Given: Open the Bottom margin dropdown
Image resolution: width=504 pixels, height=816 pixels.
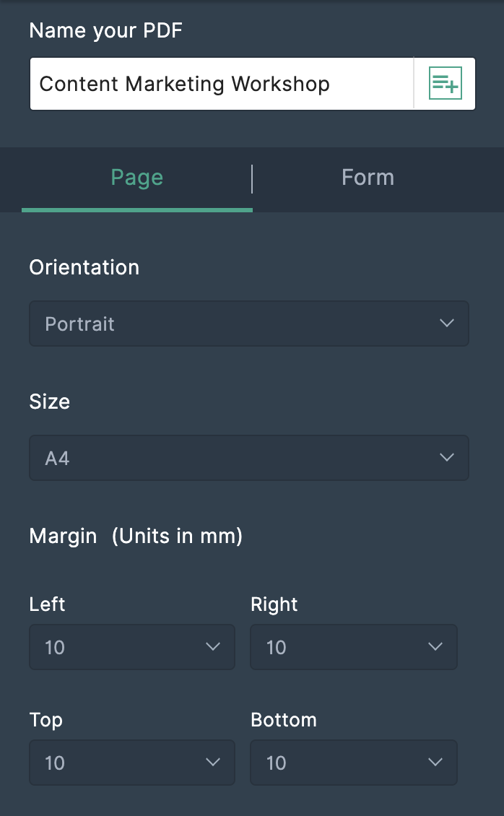Looking at the screenshot, I should point(354,763).
